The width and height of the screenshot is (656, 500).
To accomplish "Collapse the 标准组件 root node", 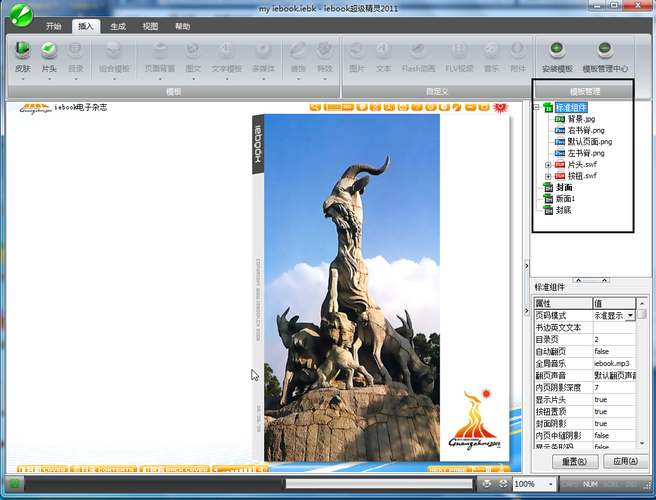I will (x=537, y=107).
